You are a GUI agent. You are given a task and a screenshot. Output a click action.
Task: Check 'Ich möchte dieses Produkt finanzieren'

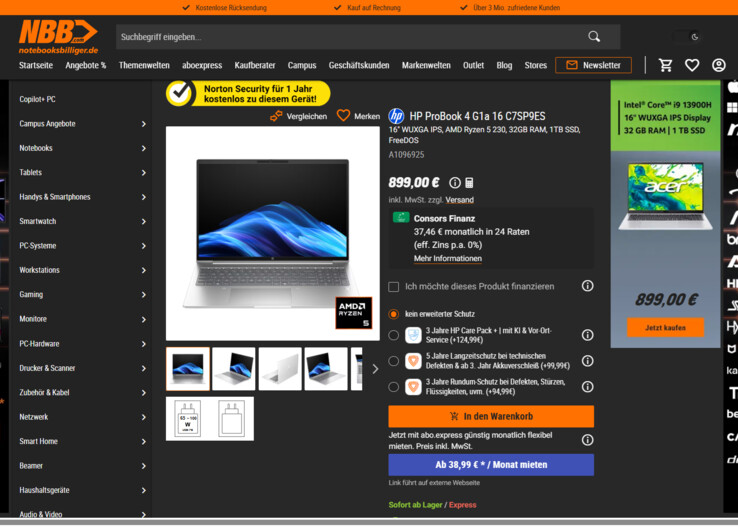click(393, 287)
